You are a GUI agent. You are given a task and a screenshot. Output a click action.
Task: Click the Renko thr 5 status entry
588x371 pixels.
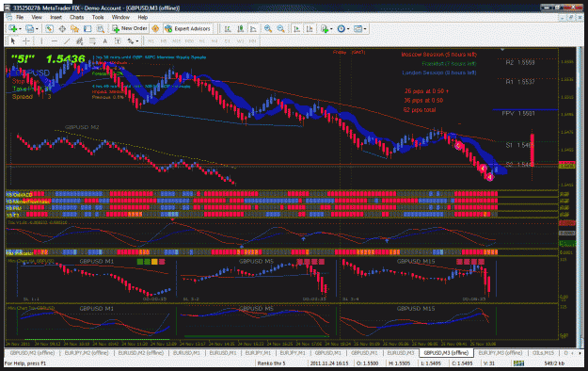tap(272, 363)
